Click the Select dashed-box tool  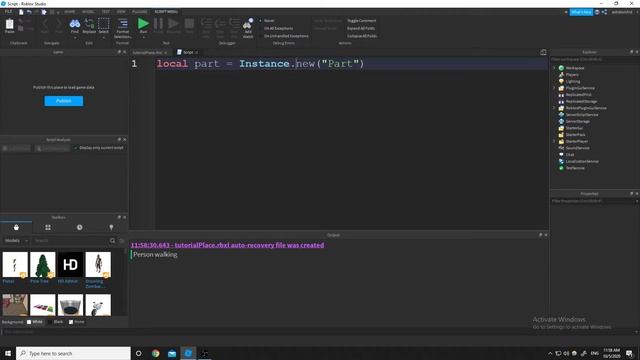pos(104,23)
